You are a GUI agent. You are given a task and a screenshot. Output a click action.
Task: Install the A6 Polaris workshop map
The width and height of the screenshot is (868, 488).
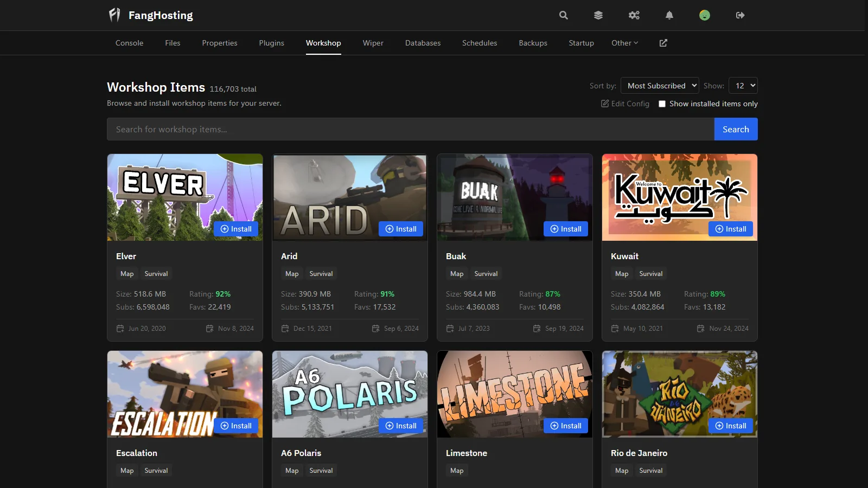click(x=401, y=426)
